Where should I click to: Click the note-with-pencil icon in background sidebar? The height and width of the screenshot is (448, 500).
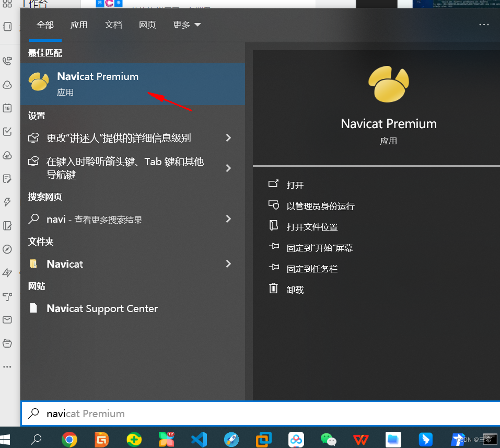[x=7, y=179]
